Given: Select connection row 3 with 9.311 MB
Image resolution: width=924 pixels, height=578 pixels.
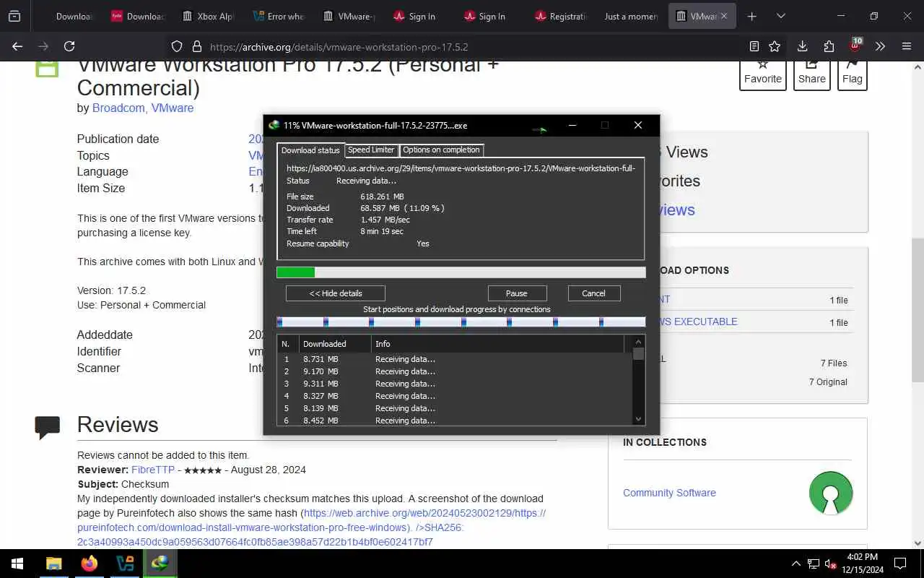Looking at the screenshot, I should (x=454, y=384).
